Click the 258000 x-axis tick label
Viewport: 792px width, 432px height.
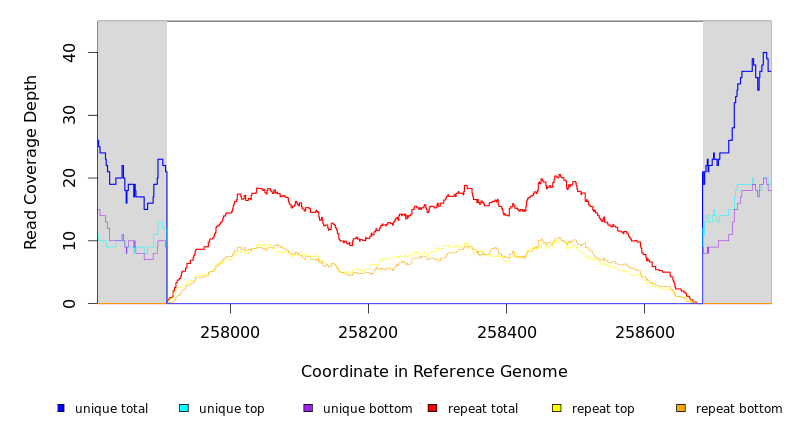coord(230,333)
